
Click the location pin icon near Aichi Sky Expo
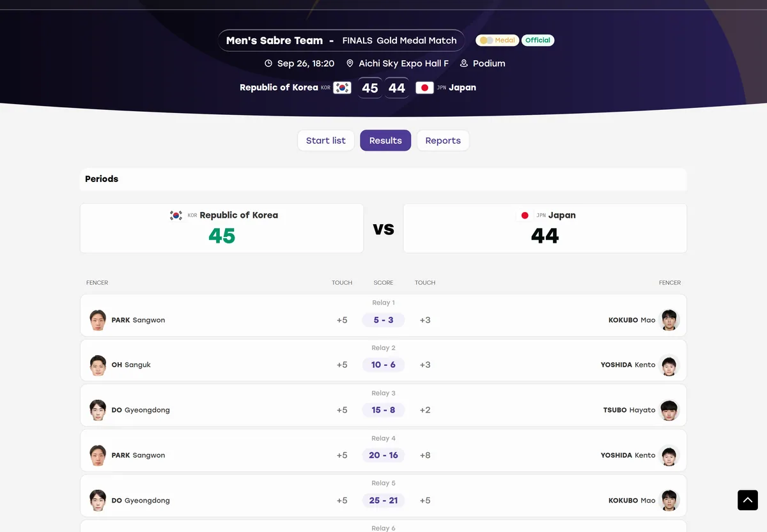pyautogui.click(x=350, y=63)
